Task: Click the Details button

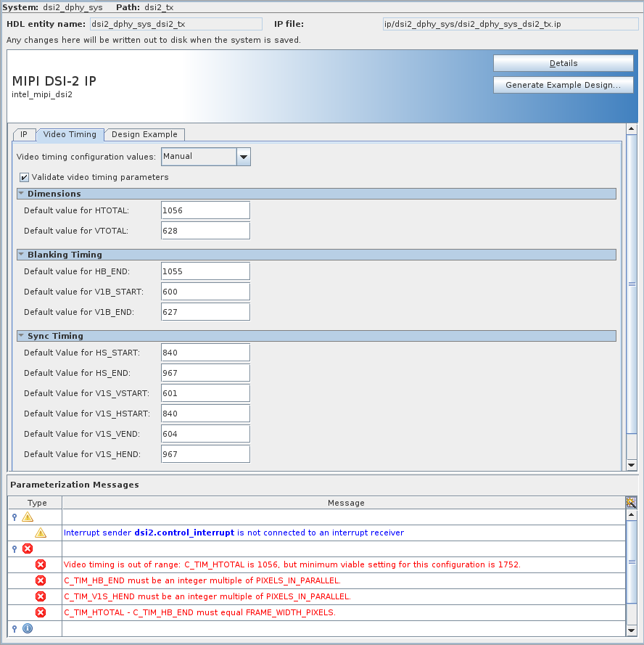Action: tap(563, 63)
